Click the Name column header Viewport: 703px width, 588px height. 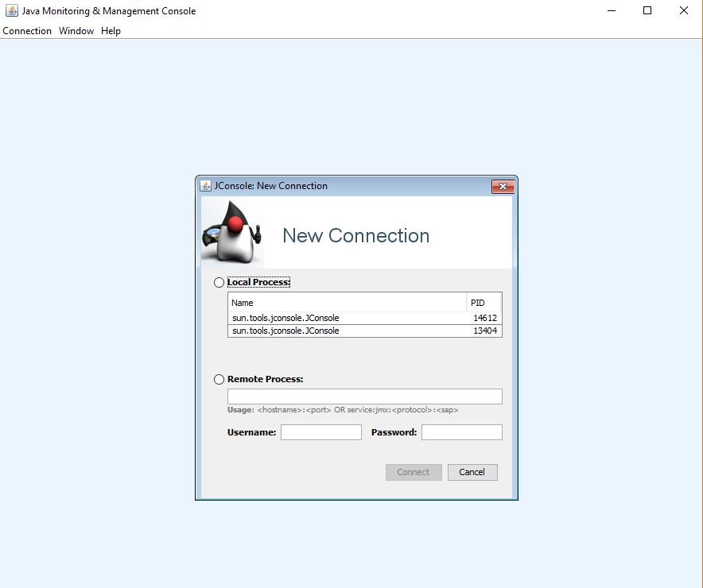[x=347, y=303]
